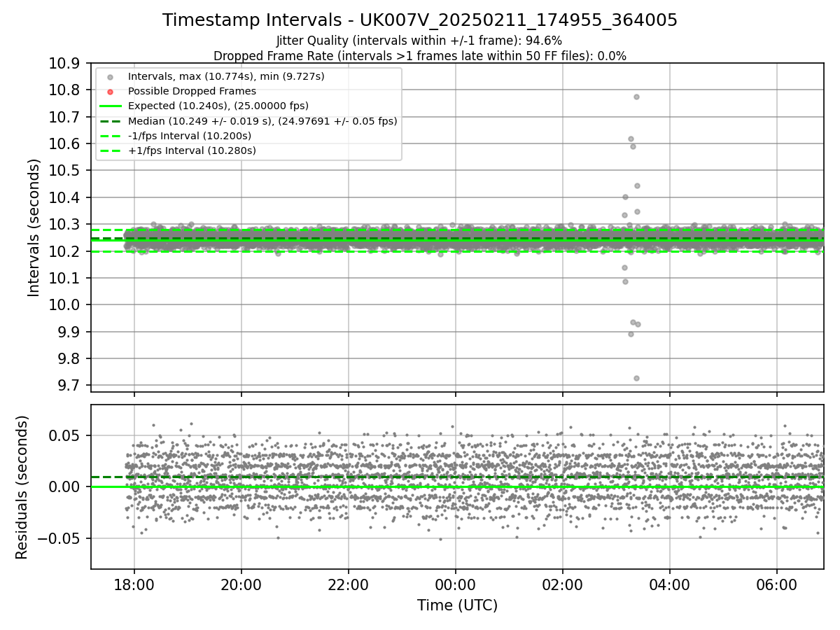Click the 06:00 x-axis tick label
The image size is (840, 630).
(x=777, y=584)
